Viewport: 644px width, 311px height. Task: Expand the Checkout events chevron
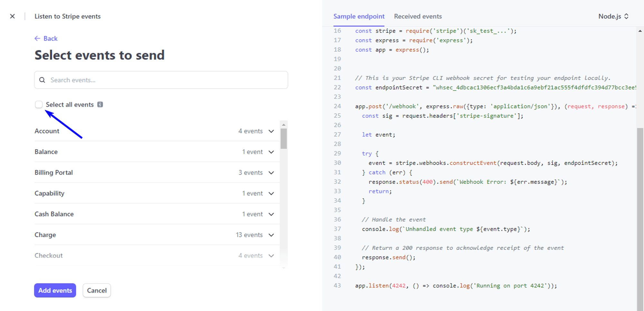click(271, 256)
